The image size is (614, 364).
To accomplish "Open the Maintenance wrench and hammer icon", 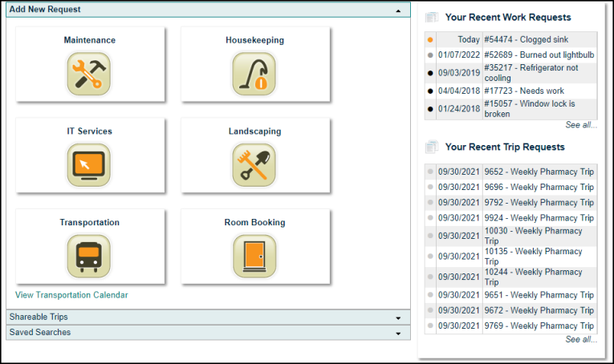I will 89,74.
